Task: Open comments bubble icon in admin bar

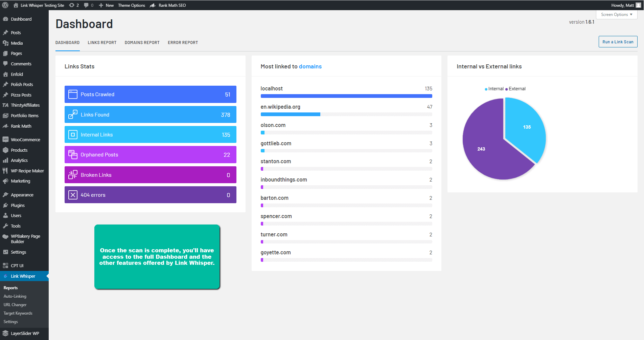Action: (x=86, y=5)
